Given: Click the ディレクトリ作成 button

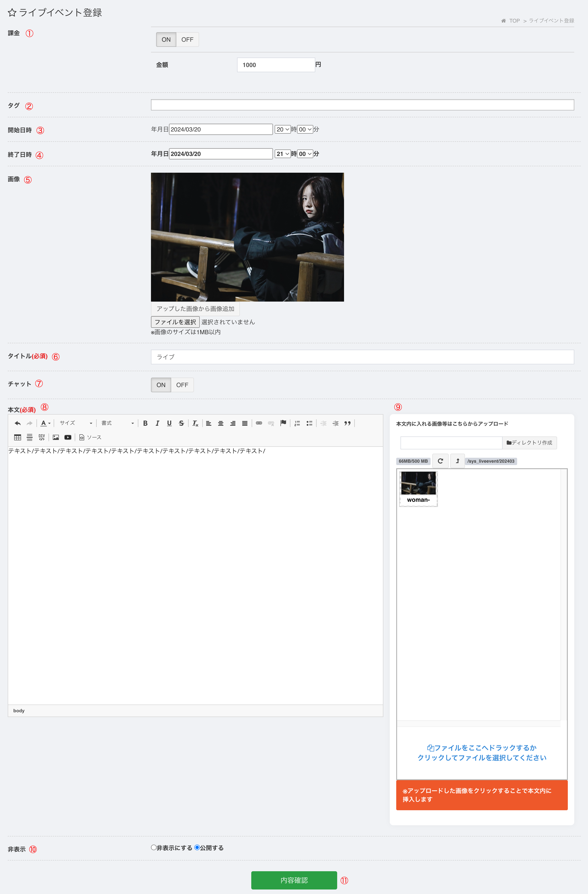Looking at the screenshot, I should [x=529, y=443].
